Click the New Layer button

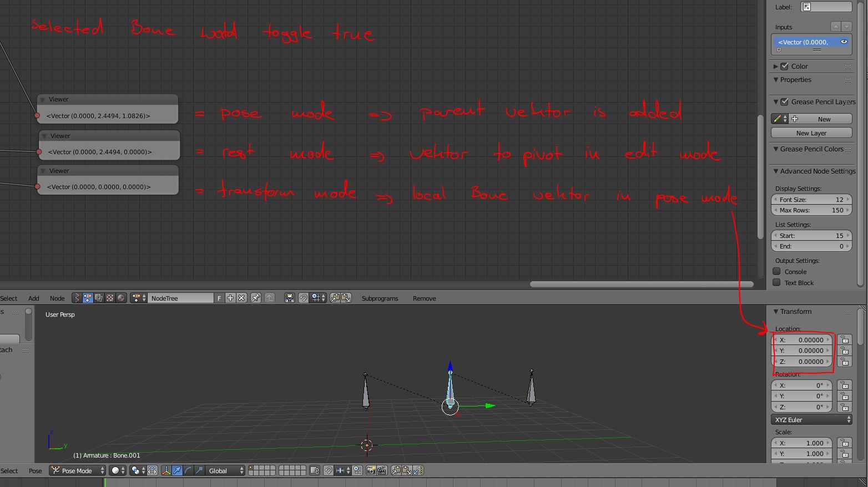click(x=811, y=133)
